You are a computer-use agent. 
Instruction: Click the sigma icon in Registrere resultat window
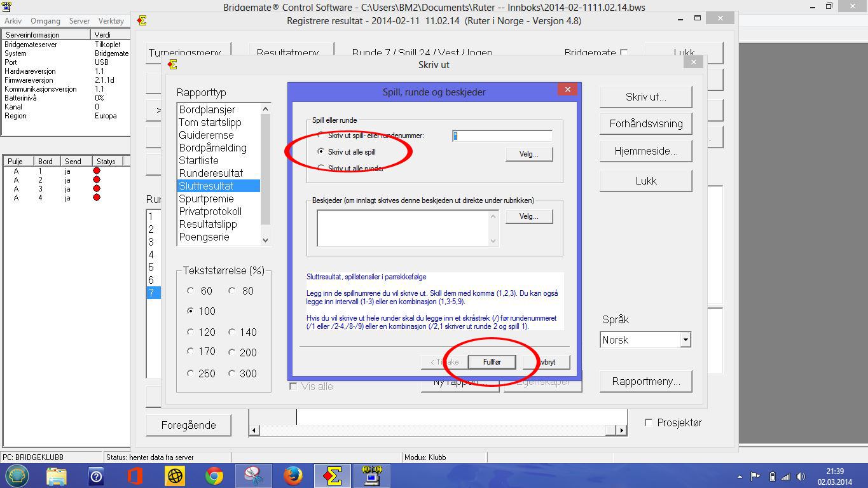click(142, 20)
